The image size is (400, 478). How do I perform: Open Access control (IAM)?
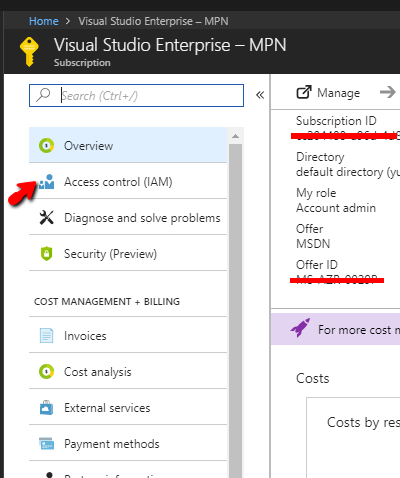(128, 182)
